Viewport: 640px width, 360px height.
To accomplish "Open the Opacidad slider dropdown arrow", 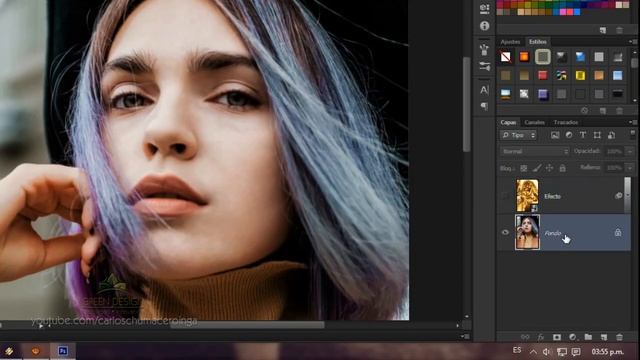I will click(630, 151).
